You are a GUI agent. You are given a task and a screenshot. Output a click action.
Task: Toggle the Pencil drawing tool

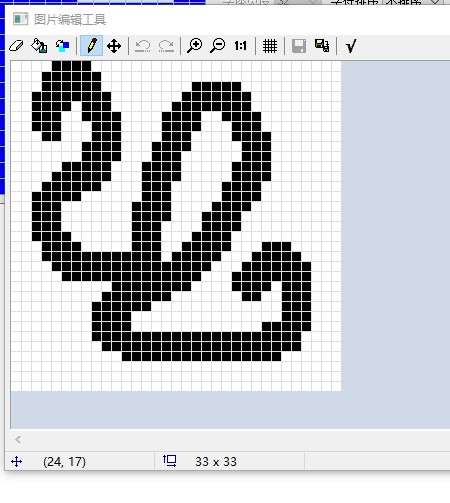(x=91, y=45)
